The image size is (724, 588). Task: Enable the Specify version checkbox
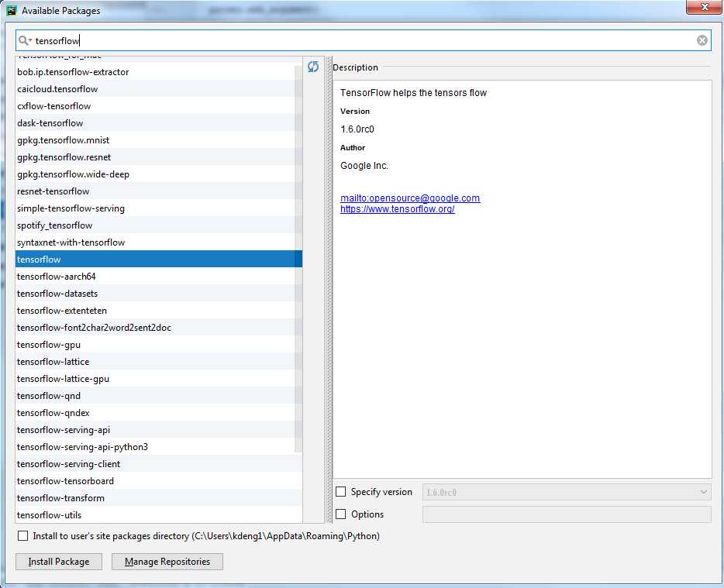(341, 492)
